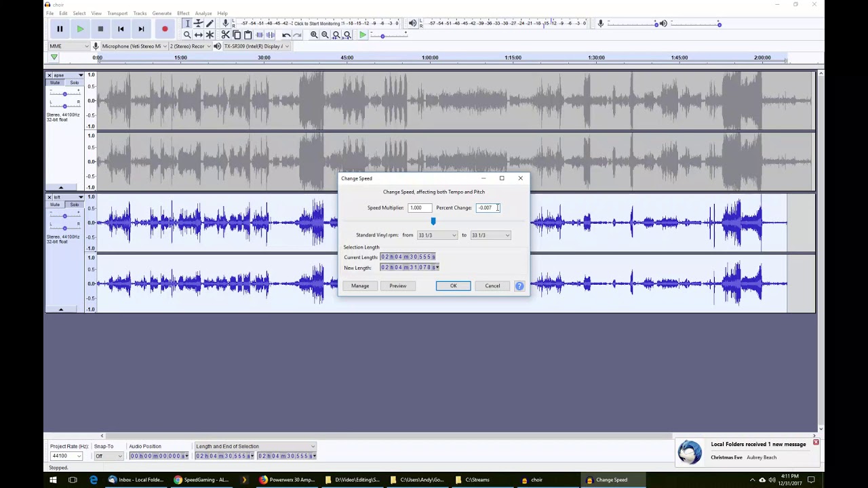
Task: Open the MME audio host dropdown
Action: [68, 46]
